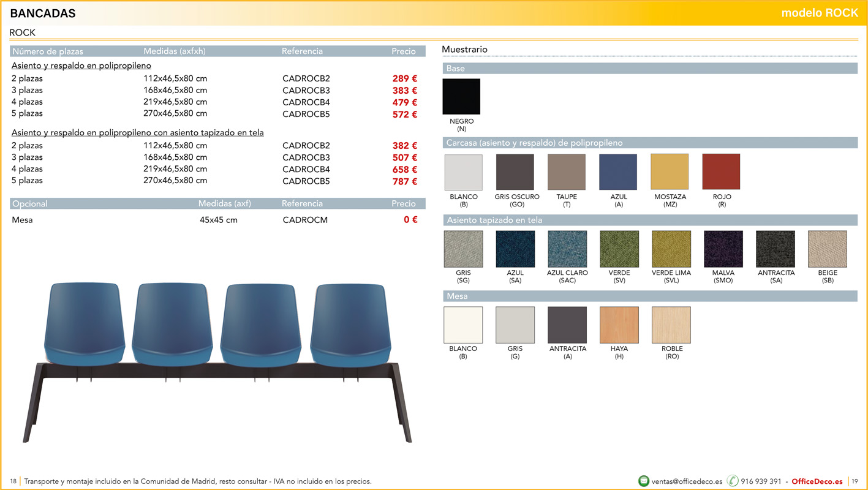Pick the Taupe shell color swatch

(567, 172)
